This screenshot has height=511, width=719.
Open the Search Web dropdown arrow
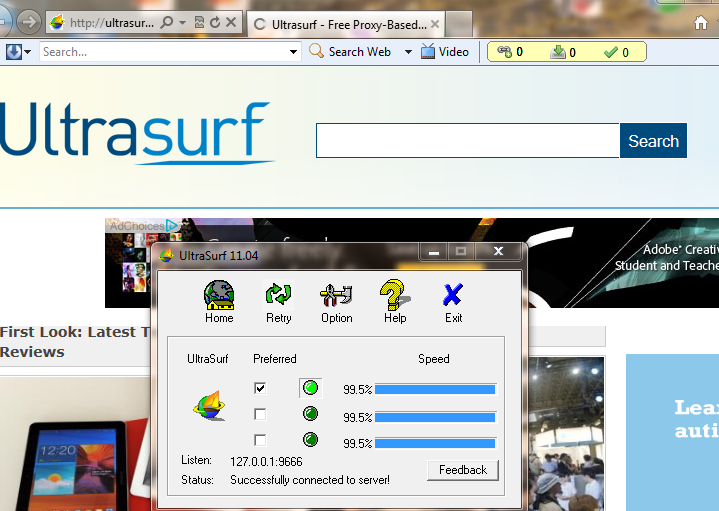pos(408,52)
